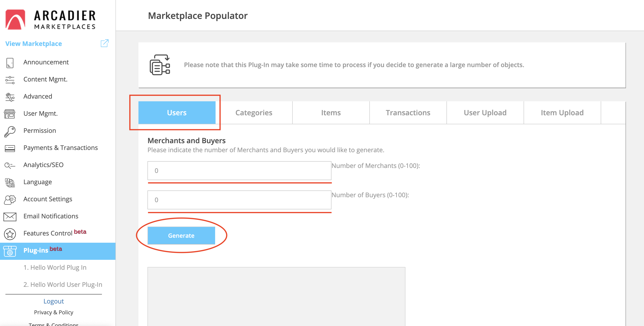Image resolution: width=644 pixels, height=326 pixels.
Task: Click the Arcadier Marketplaces logo
Action: click(x=51, y=19)
